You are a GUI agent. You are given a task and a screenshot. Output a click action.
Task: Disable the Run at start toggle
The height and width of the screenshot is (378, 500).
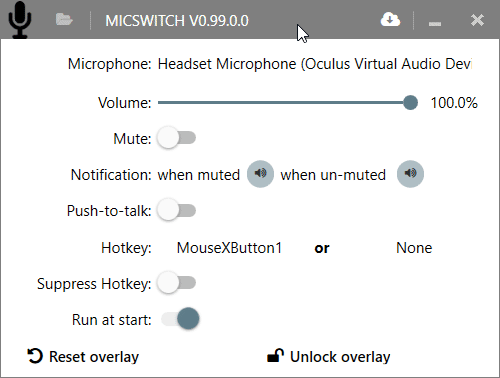(x=180, y=319)
